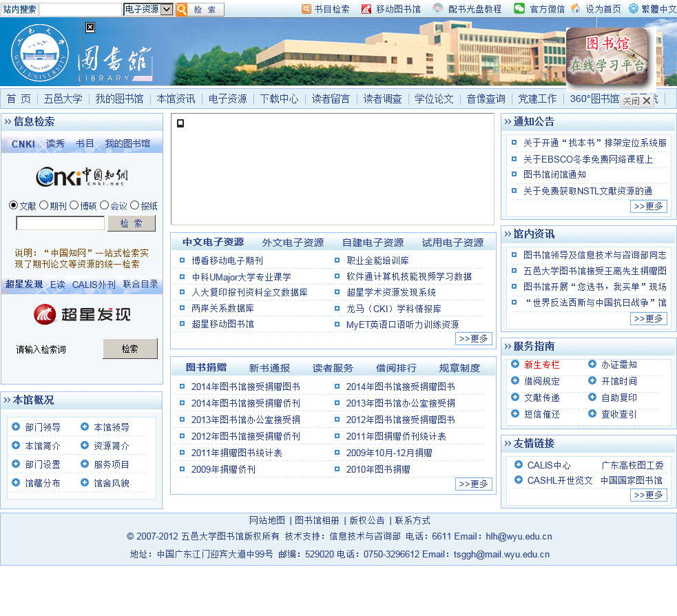Switch to the 新书通报 tab
Image resolution: width=677 pixels, height=616 pixels.
click(x=269, y=368)
